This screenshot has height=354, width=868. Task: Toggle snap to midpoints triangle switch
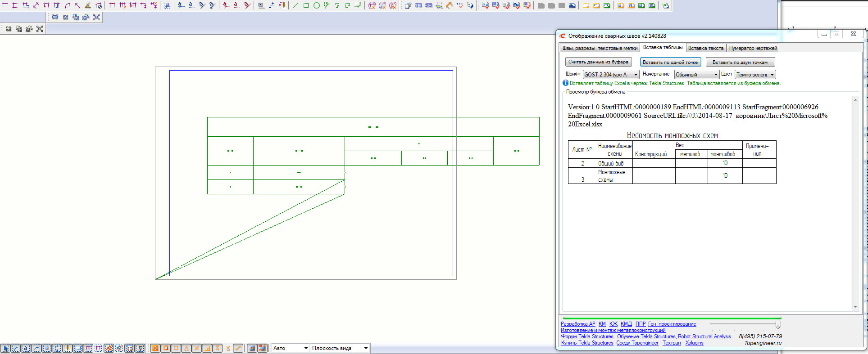coord(186,348)
